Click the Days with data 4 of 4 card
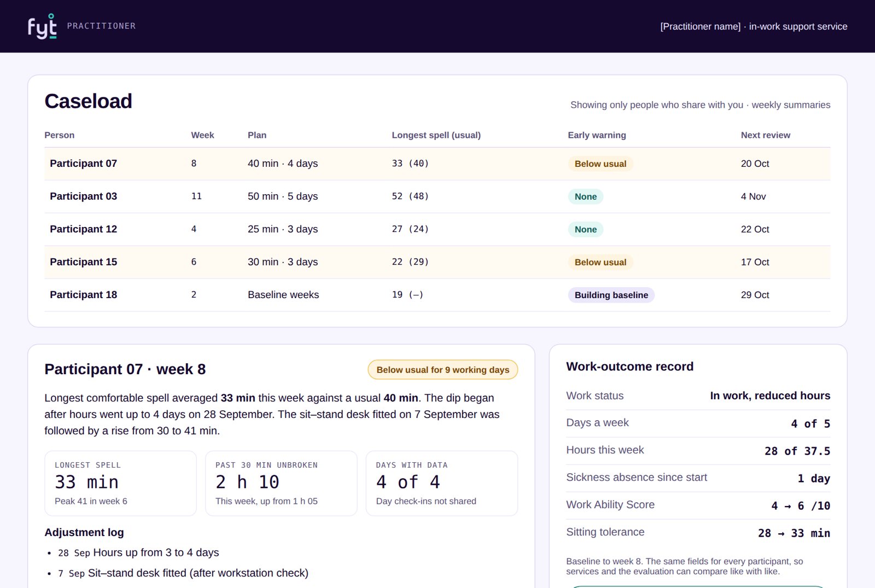 point(441,483)
